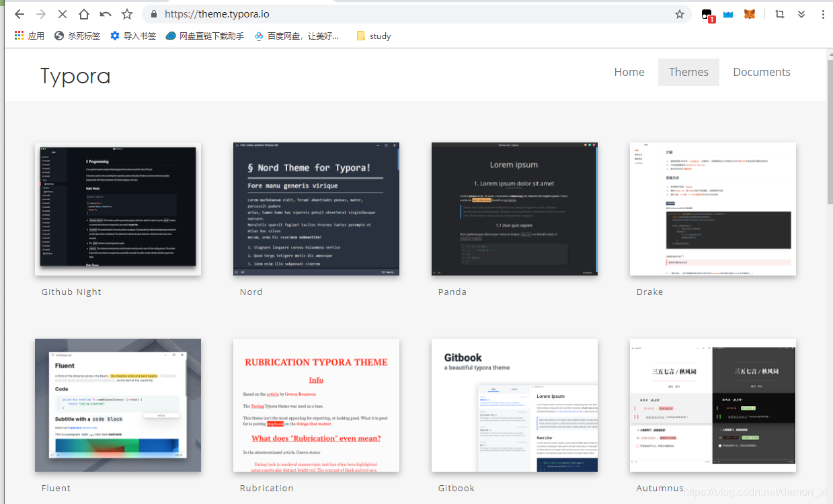This screenshot has height=504, width=833.
Task: Select the Themes nav tab
Action: [x=688, y=72]
